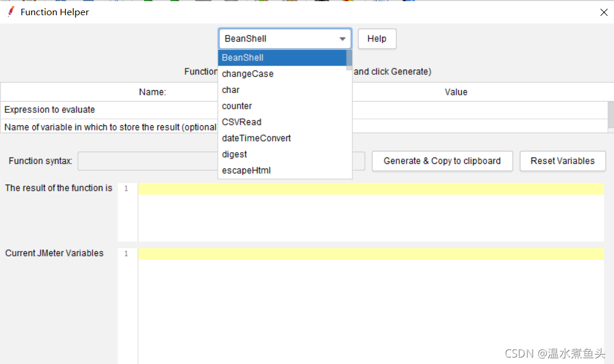Pick the char function option
Viewport: 614px width, 364px height.
282,90
